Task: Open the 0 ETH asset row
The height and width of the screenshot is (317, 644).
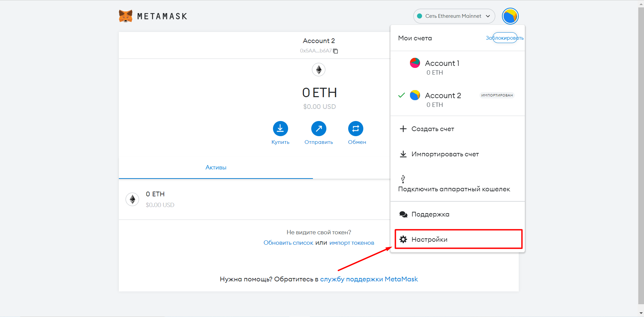Action: pyautogui.click(x=255, y=199)
